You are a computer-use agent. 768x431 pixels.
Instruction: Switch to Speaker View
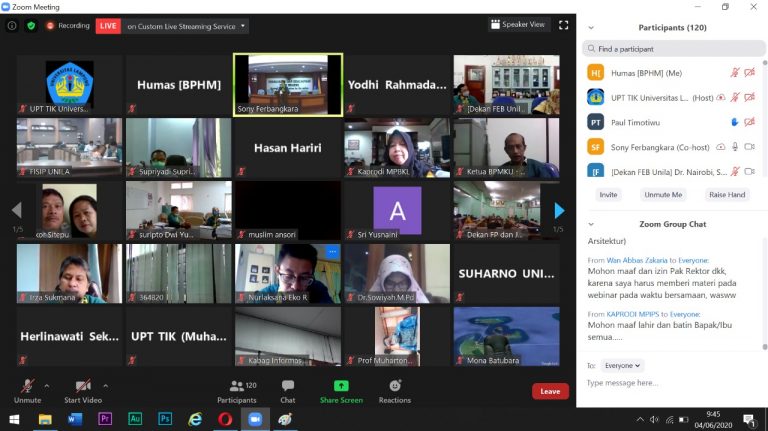pos(518,25)
